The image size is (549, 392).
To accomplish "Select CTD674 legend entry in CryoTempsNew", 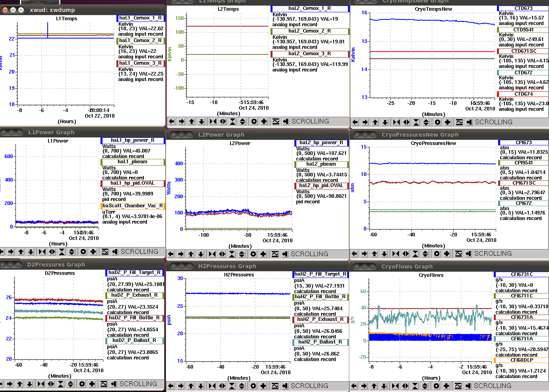I will (x=523, y=94).
